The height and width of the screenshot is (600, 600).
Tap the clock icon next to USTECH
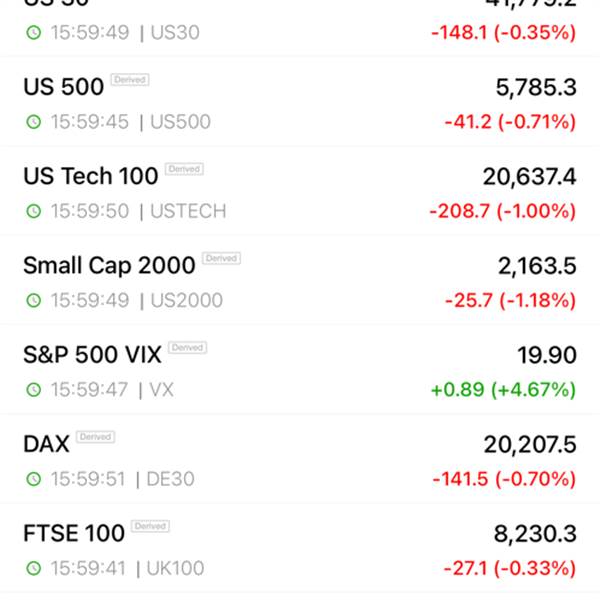point(34,211)
